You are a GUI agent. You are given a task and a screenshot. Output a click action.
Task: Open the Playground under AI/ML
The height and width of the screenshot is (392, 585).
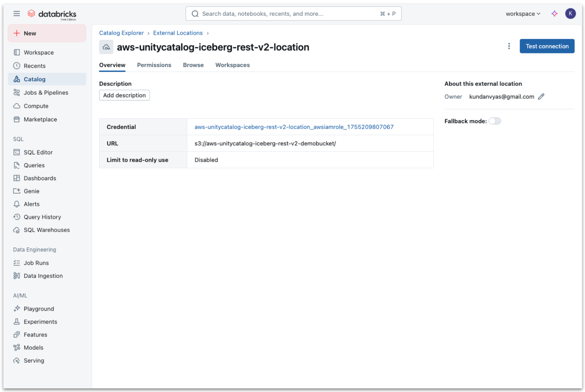tap(39, 308)
